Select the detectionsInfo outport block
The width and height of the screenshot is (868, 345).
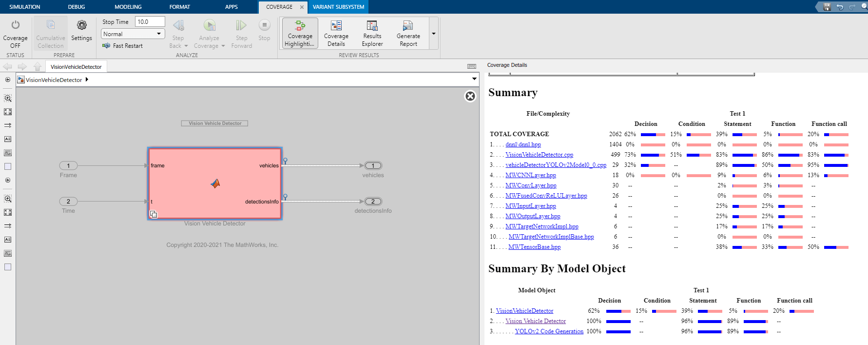pyautogui.click(x=373, y=202)
